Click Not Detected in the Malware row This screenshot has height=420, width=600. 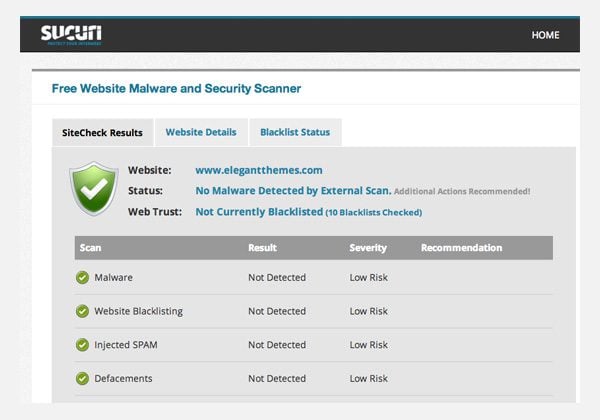pos(277,277)
